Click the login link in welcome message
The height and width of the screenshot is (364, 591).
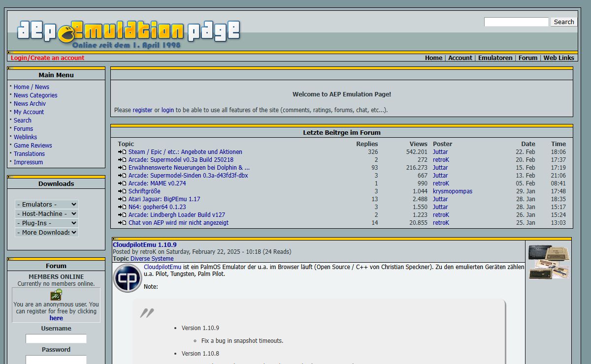pos(167,110)
